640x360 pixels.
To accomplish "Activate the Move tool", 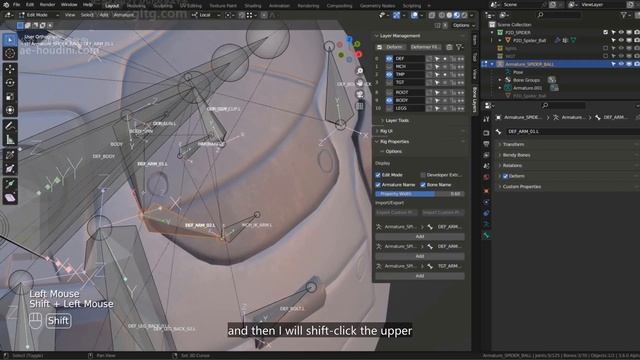I will click(10, 69).
